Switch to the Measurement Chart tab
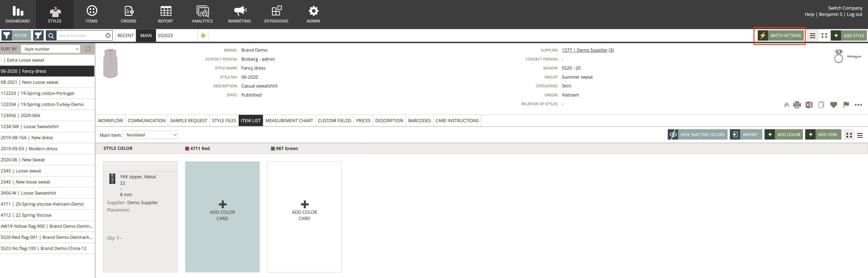This screenshot has height=278, width=868. coord(289,120)
